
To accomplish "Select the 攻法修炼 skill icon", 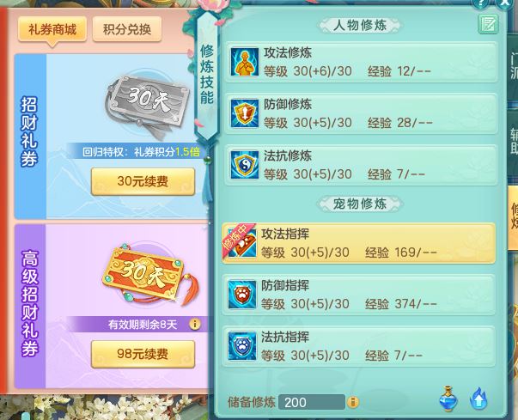I will (x=245, y=62).
